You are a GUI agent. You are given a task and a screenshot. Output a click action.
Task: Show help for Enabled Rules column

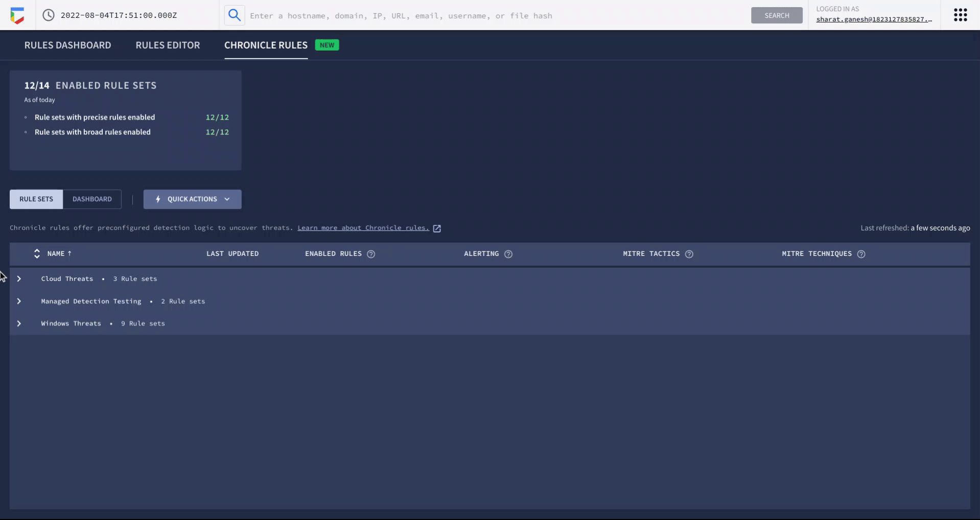371,254
